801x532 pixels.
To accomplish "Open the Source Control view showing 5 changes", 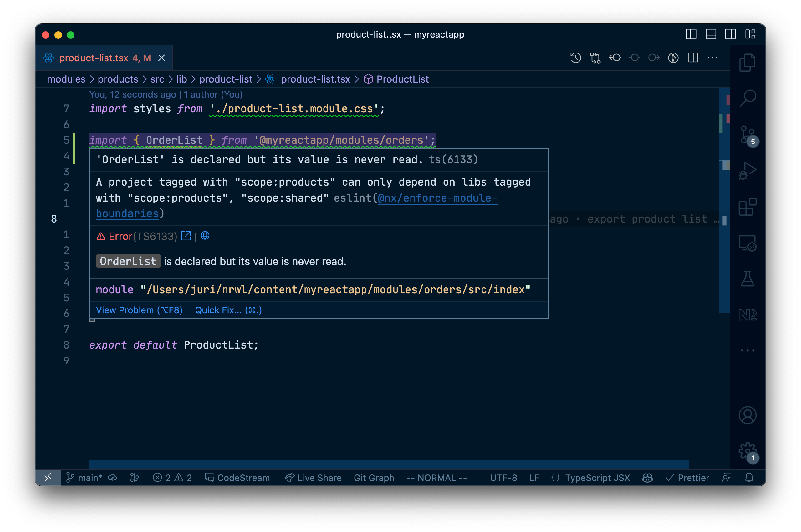I will [747, 136].
